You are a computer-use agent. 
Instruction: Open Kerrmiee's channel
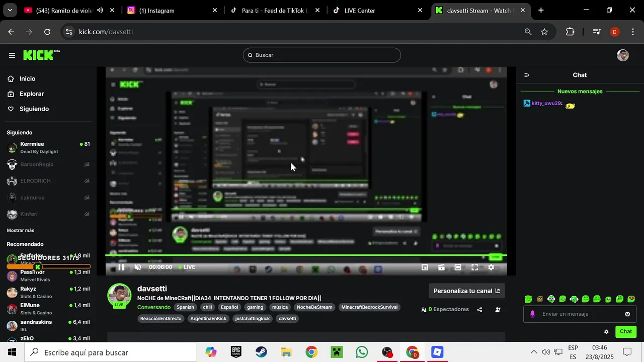(48, 148)
